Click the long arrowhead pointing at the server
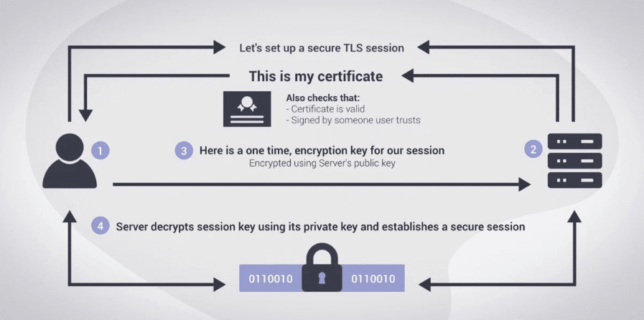This screenshot has width=644, height=320. coord(525,184)
